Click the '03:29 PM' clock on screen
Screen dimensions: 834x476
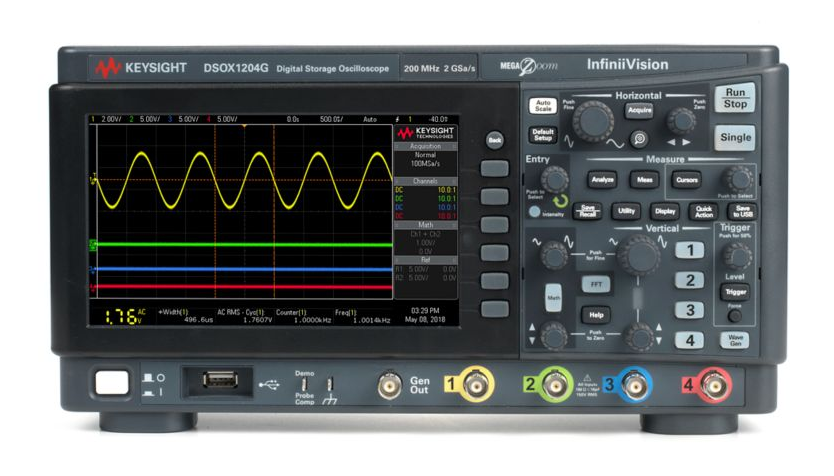tap(425, 310)
